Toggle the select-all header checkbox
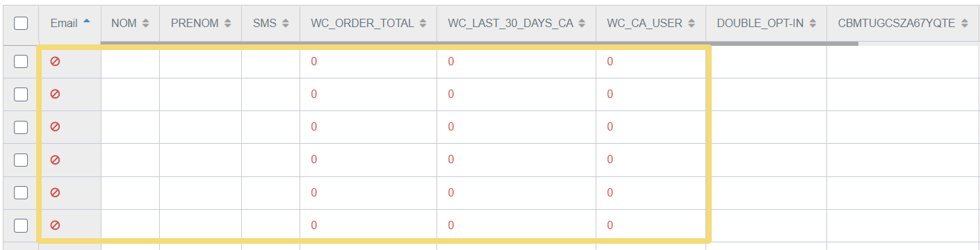The image size is (980, 250). pos(21,23)
